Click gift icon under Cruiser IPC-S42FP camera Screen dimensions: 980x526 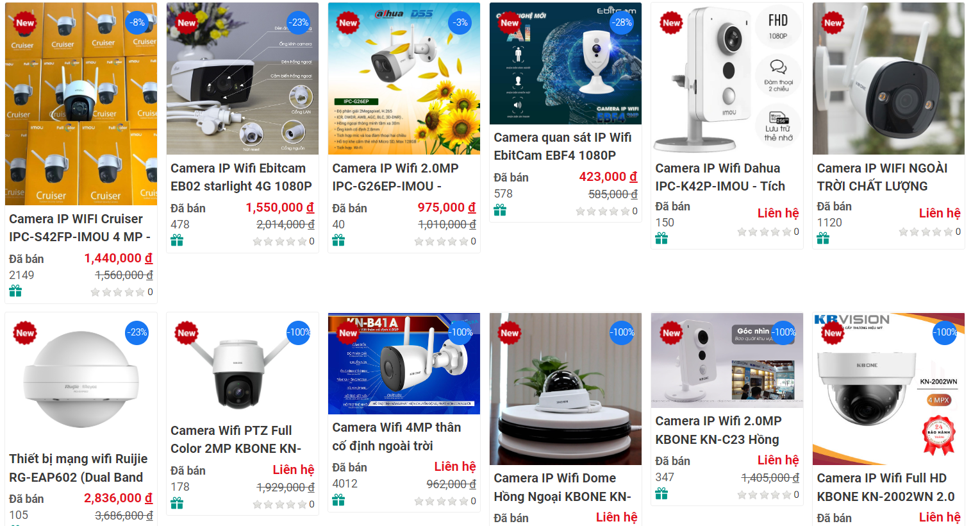coord(15,291)
